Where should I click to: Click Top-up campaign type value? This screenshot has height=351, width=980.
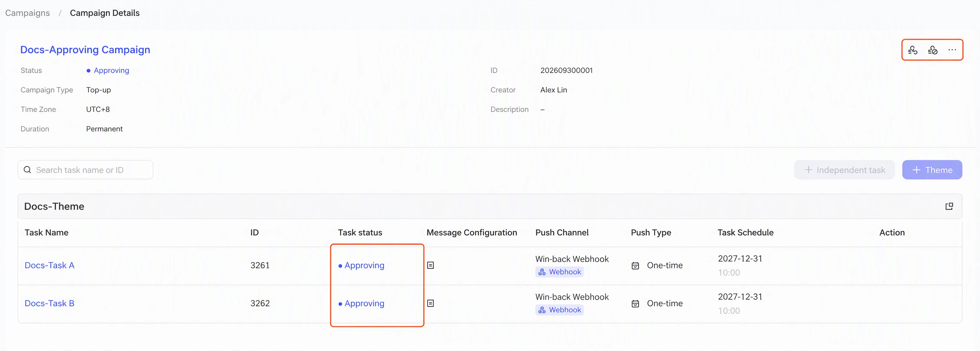pyautogui.click(x=98, y=90)
